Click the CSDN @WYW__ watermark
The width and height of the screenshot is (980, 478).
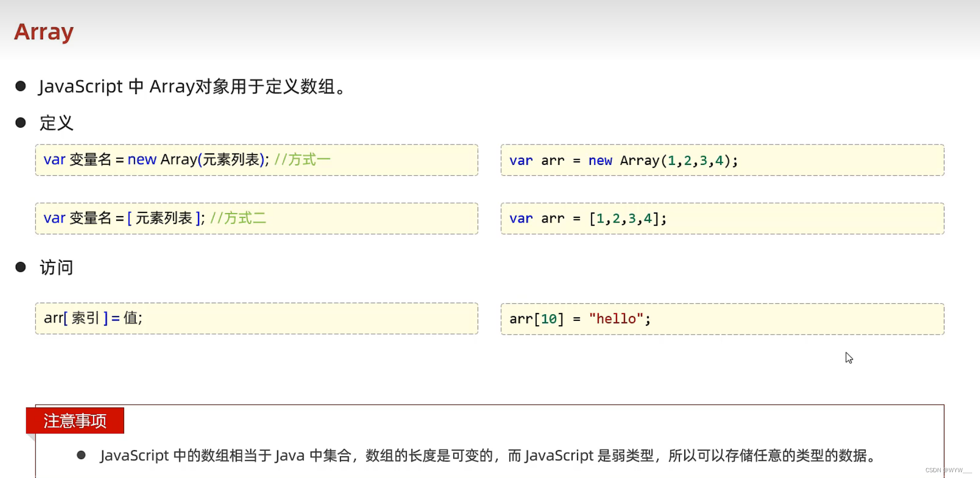[946, 470]
